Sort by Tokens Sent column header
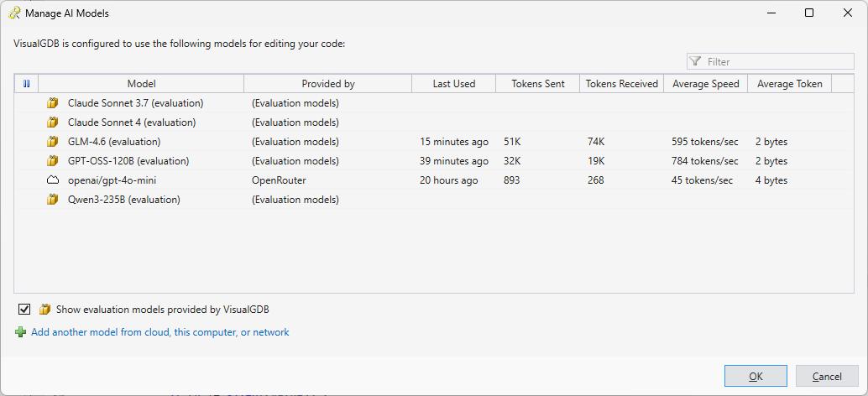The height and width of the screenshot is (396, 868). [537, 84]
